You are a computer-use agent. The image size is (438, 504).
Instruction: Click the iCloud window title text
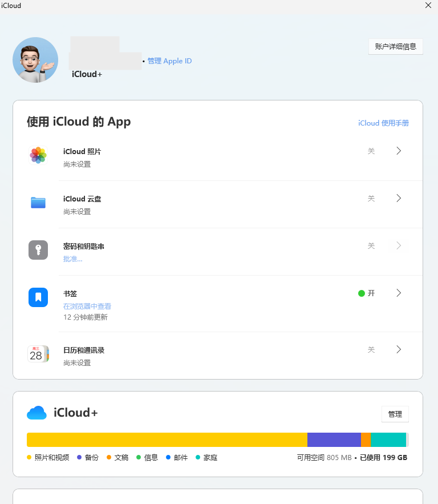coord(11,6)
